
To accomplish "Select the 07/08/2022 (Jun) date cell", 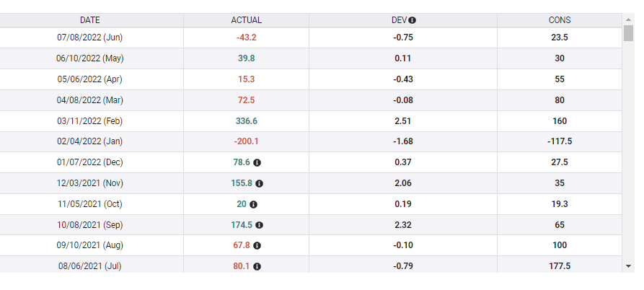I will [x=90, y=38].
